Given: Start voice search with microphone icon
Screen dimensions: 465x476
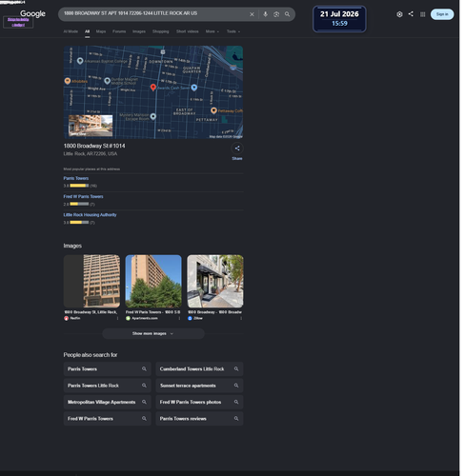Looking at the screenshot, I should click(x=265, y=14).
